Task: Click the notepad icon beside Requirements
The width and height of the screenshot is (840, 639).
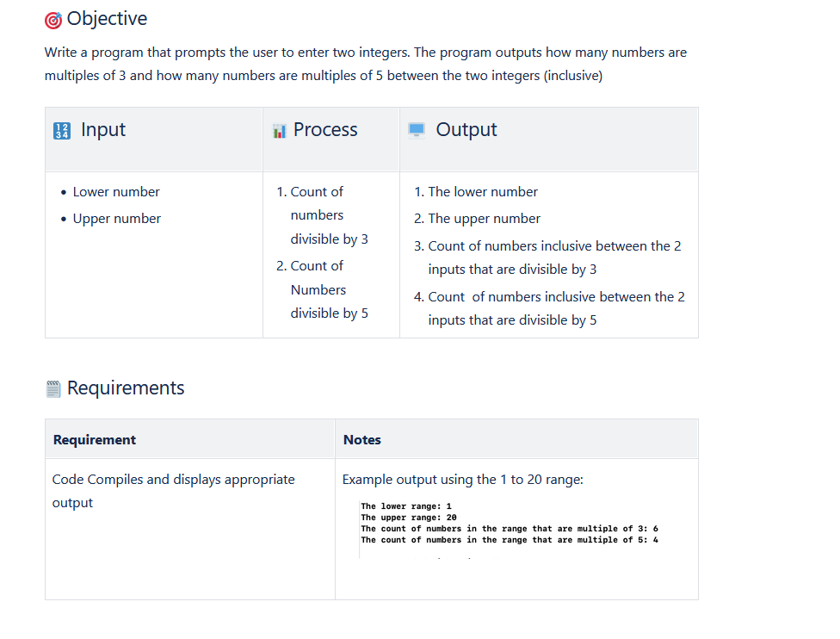Action: 53,388
